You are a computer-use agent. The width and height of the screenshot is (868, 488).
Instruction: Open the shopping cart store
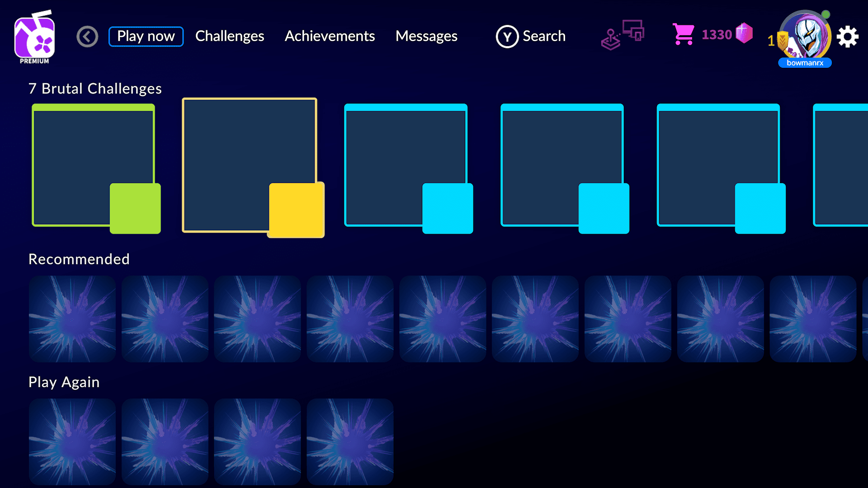684,34
